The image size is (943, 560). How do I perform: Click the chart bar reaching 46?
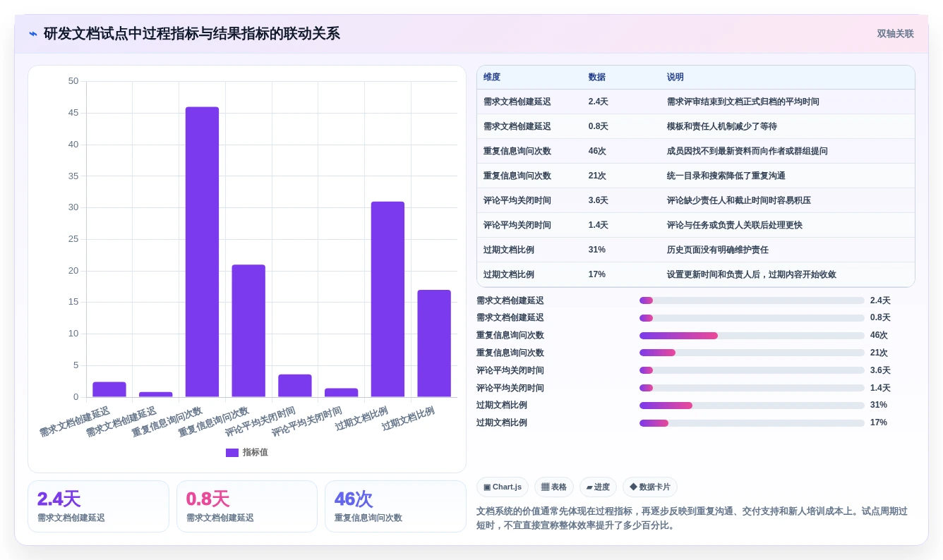tap(202, 252)
